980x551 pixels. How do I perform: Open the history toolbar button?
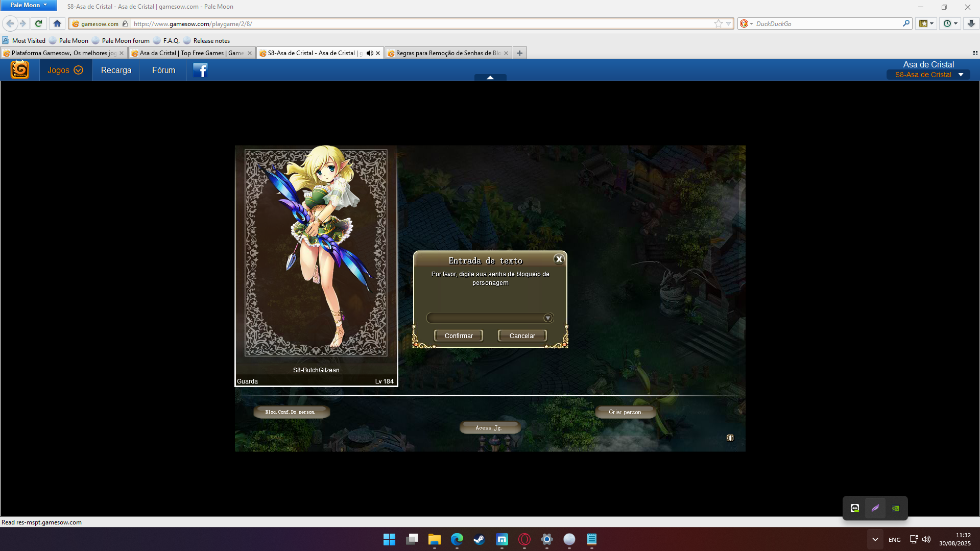(950, 23)
